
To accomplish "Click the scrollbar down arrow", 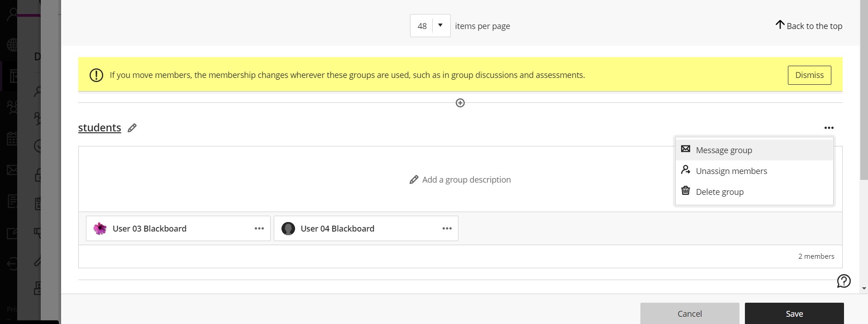I will (864, 288).
